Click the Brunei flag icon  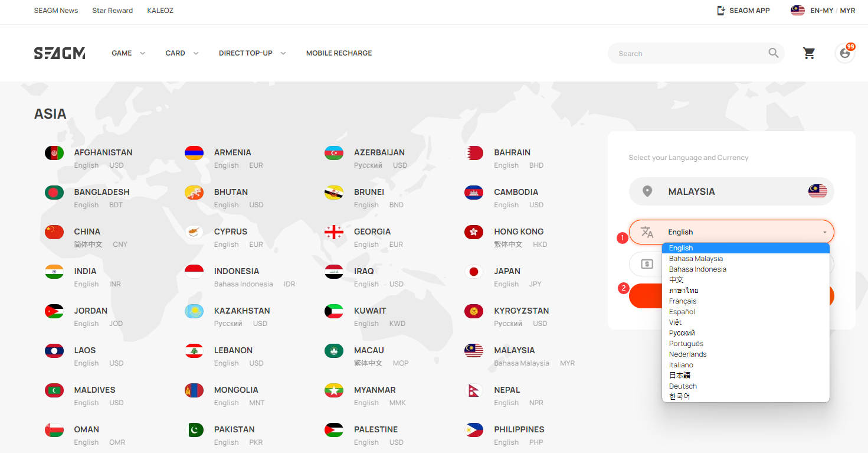click(334, 193)
